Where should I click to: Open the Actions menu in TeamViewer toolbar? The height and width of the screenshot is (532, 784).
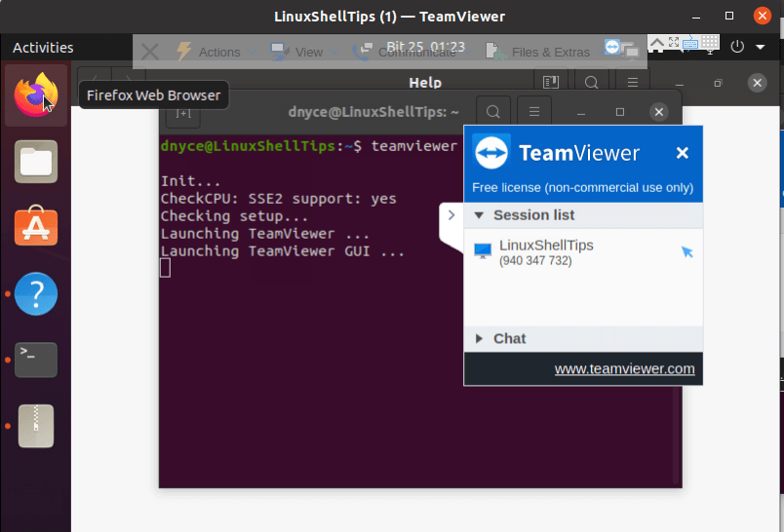pos(215,52)
